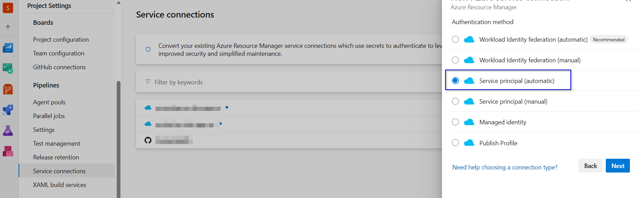The height and width of the screenshot is (198, 644).
Task: Select Managed identity radio button
Action: click(455, 122)
